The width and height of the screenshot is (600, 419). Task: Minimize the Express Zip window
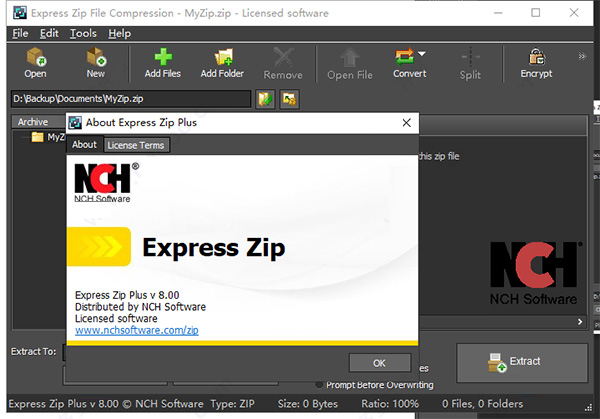(x=498, y=13)
